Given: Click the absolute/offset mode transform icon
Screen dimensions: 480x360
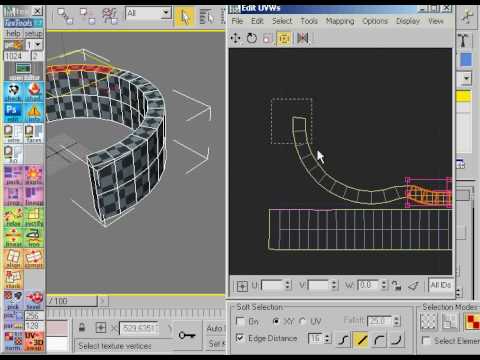Looking at the screenshot, I should [242, 286].
